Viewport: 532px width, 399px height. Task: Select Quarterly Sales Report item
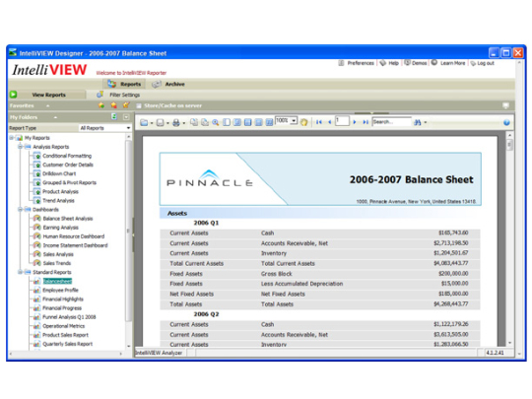68,344
